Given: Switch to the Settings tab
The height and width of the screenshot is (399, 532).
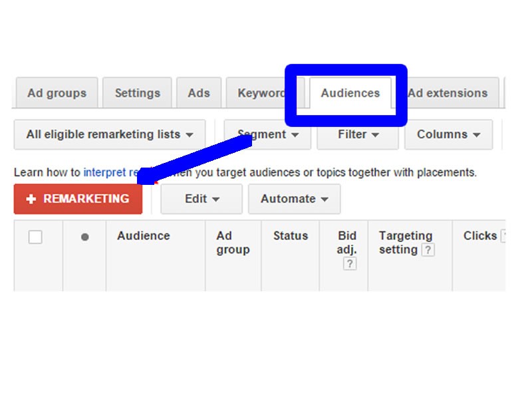Looking at the screenshot, I should click(x=138, y=93).
